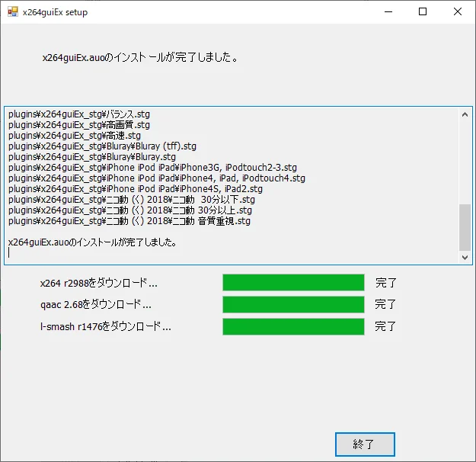Image resolution: width=476 pixels, height=462 pixels.
Task: Click the qaac 2.68 download progress bar
Action: [293, 304]
